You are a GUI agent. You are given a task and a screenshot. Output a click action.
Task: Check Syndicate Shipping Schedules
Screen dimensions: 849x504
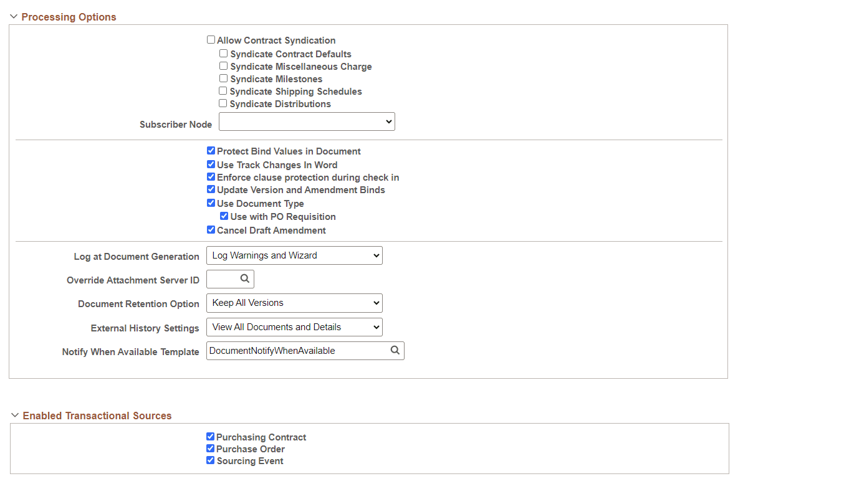223,90
